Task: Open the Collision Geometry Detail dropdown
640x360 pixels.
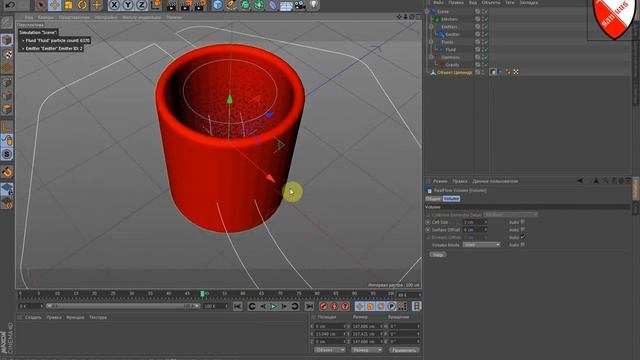Action: [x=510, y=215]
